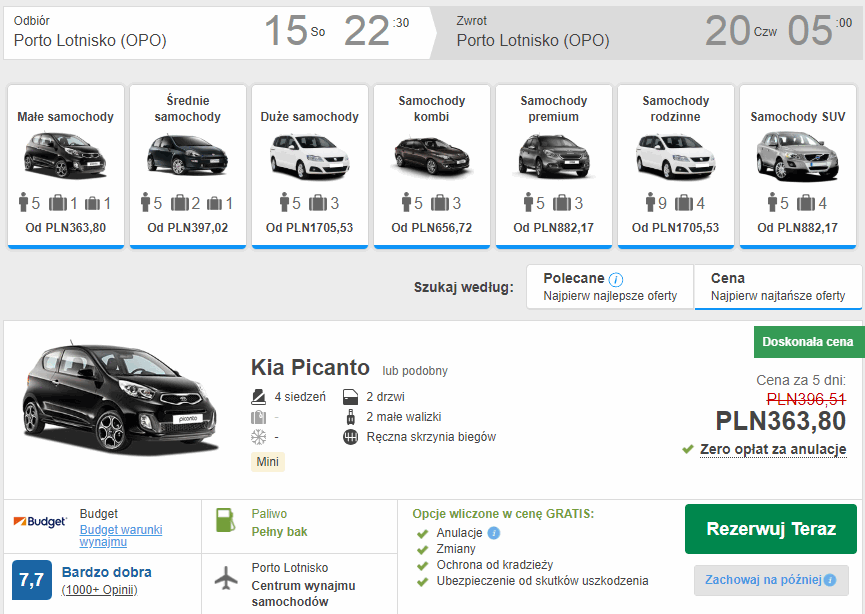Sort by Cena cheapest offers first
Viewport: 865px width, 614px height.
[778, 287]
